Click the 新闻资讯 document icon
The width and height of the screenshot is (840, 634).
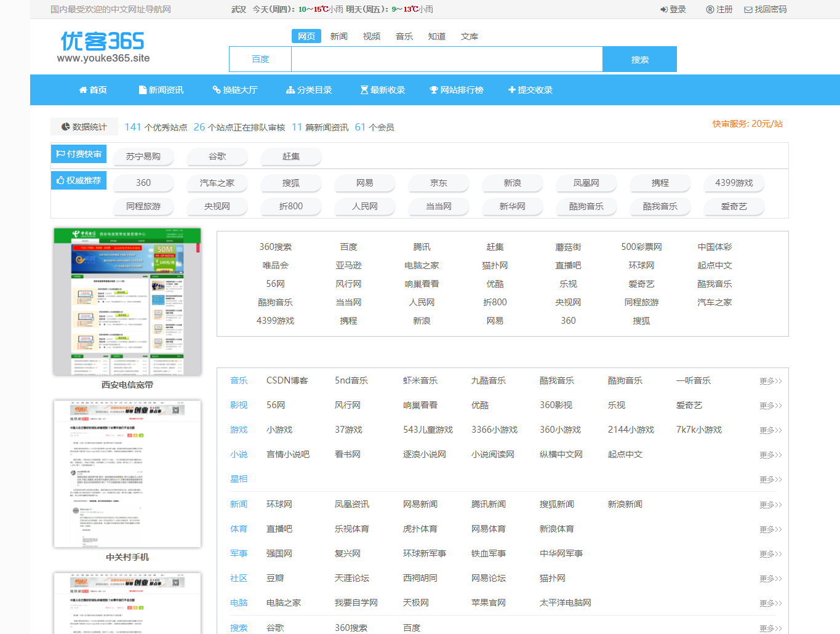pyautogui.click(x=143, y=90)
